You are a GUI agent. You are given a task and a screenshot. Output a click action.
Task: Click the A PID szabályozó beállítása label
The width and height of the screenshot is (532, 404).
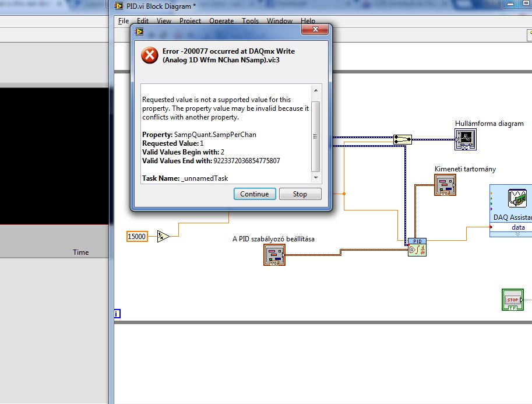coord(273,239)
